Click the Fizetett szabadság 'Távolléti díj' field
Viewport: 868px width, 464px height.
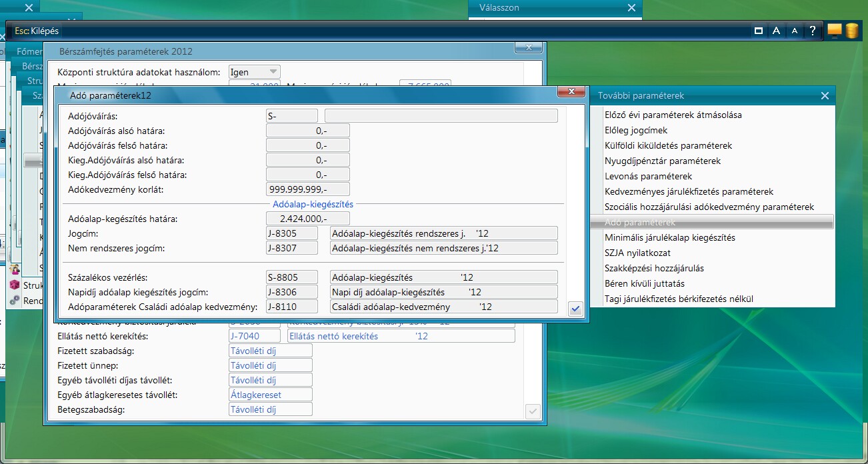[270, 351]
